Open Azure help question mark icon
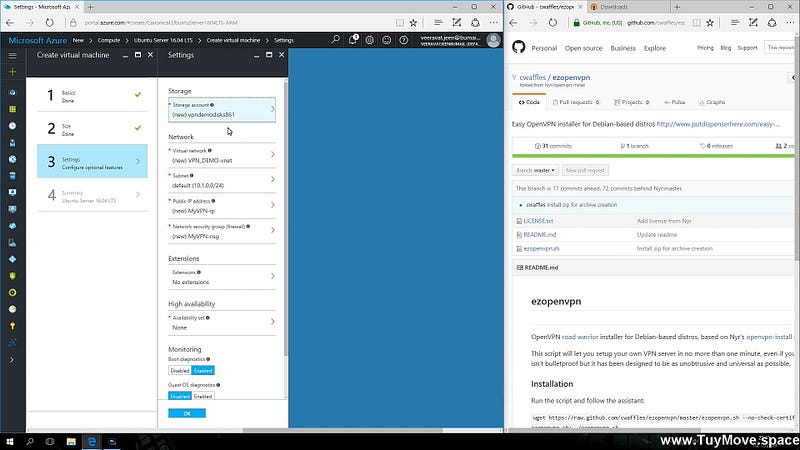Image resolution: width=800 pixels, height=450 pixels. (x=404, y=40)
